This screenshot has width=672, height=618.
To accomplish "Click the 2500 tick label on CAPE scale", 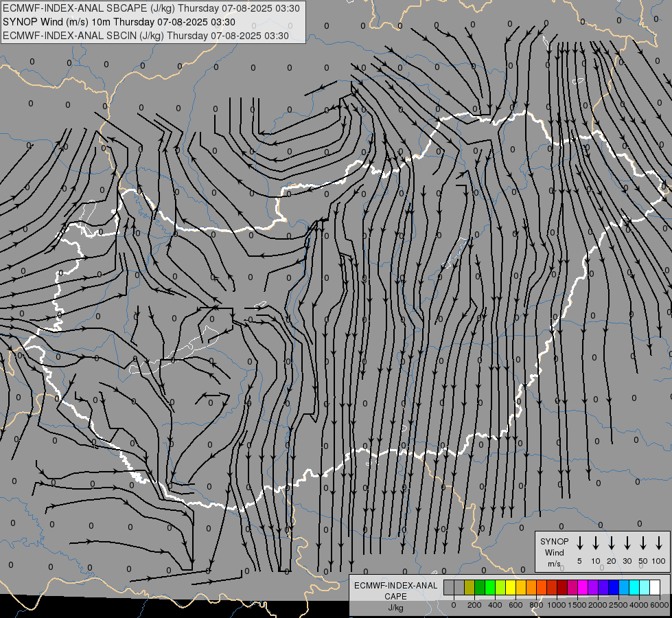I will point(618,605).
